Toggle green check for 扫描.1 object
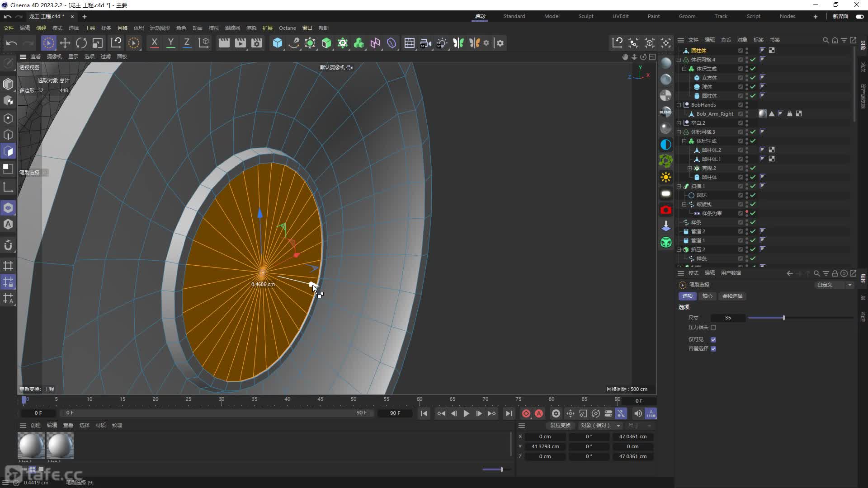Screen dimensions: 868x488 click(753, 186)
